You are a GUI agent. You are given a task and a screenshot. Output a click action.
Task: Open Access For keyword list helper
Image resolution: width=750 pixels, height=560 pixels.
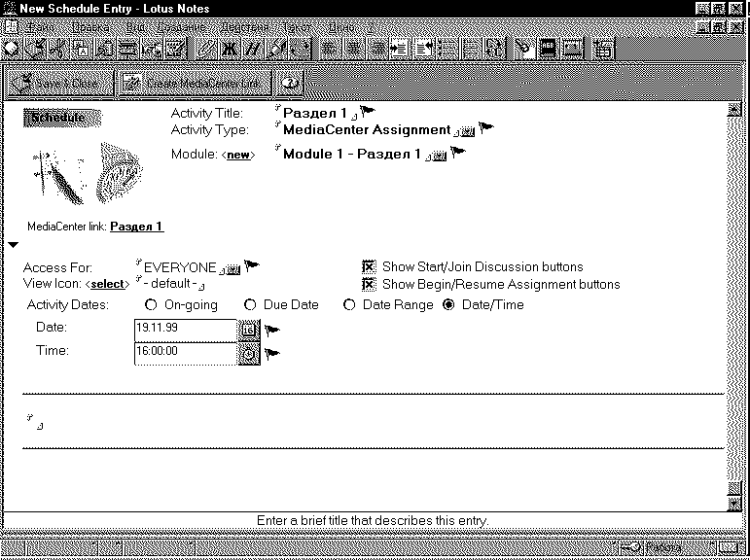(232, 270)
